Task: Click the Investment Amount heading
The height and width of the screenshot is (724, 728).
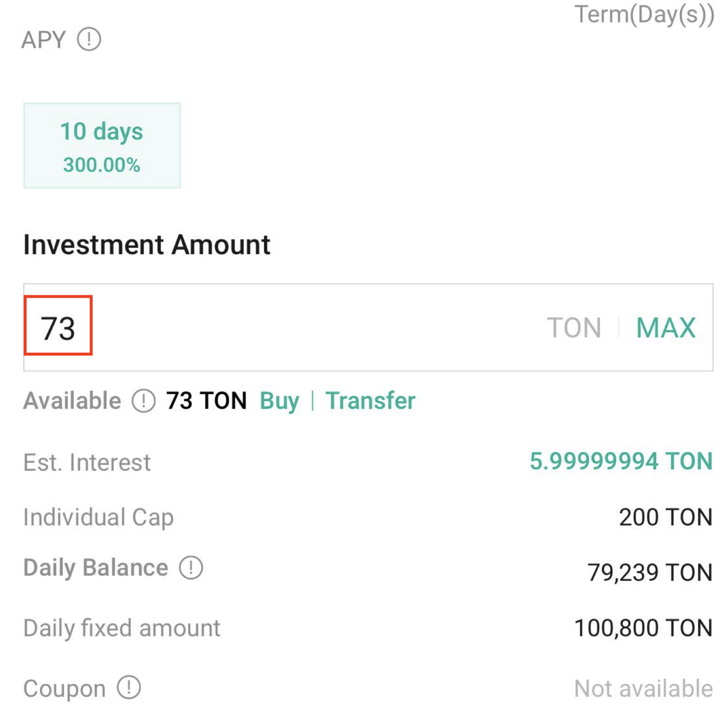Action: coord(147,245)
